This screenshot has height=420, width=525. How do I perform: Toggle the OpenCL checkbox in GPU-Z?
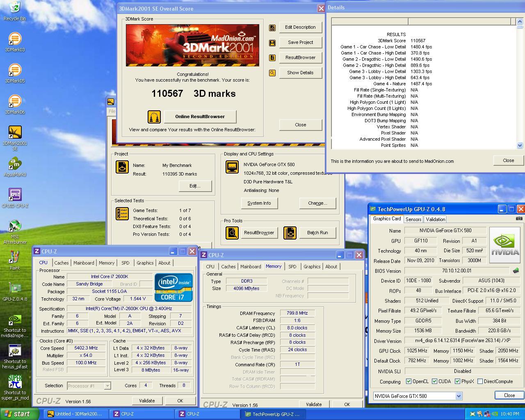coord(409,381)
